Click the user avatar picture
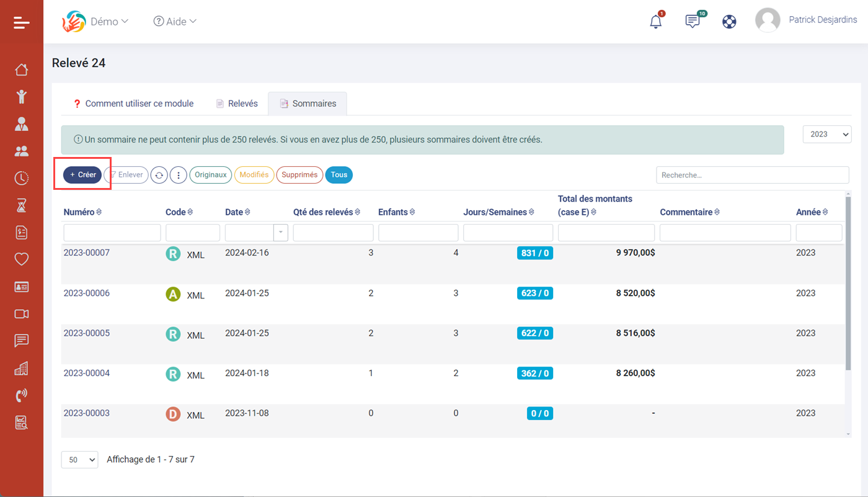Screen dimensions: 868x497 768,20
